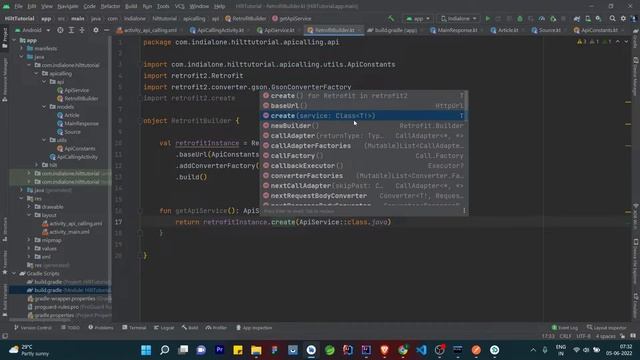Open the device selector dropdown

point(458,19)
